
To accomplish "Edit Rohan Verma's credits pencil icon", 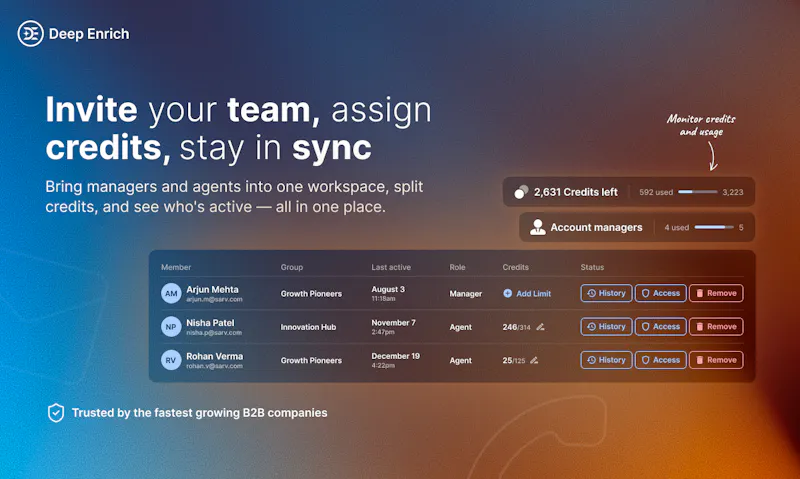I will click(534, 360).
